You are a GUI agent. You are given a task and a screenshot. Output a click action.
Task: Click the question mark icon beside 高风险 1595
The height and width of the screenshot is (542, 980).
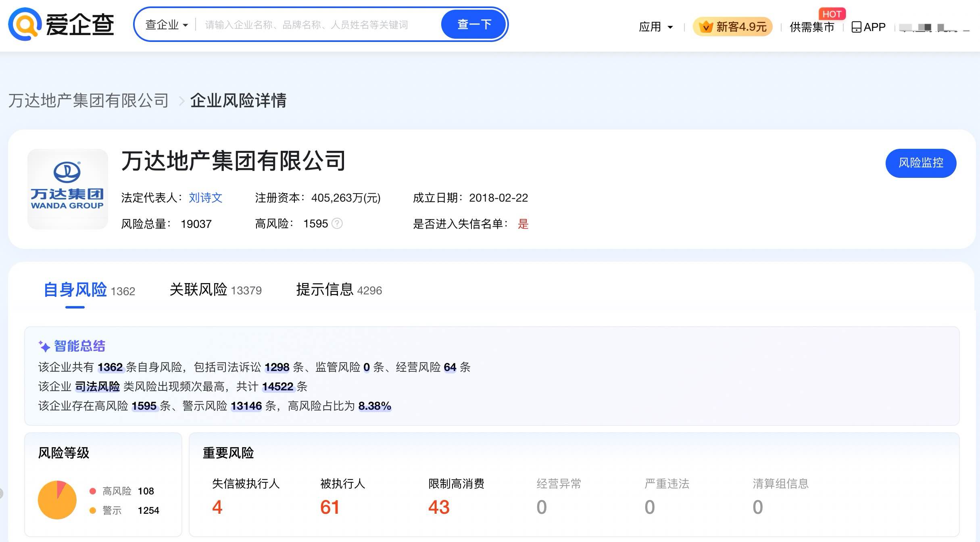[x=337, y=224]
